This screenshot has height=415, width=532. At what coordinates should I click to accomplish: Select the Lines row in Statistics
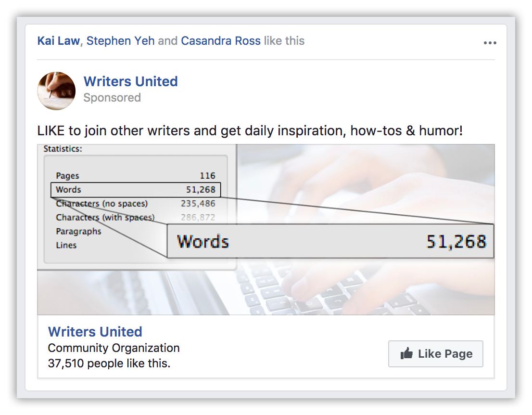click(x=66, y=245)
